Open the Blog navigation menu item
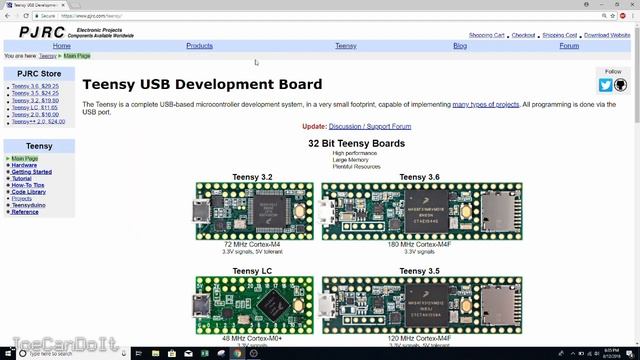The height and width of the screenshot is (360, 640). pos(460,46)
